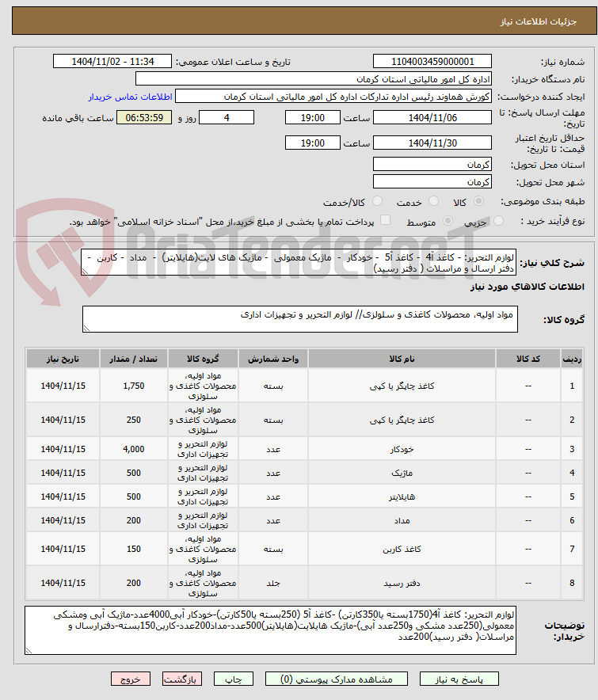
Task: Click ماژیک item name in row 4
Action: tap(402, 473)
